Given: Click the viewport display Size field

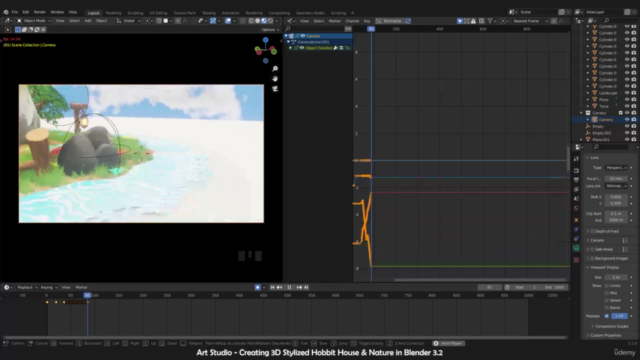Looking at the screenshot, I should point(616,277).
